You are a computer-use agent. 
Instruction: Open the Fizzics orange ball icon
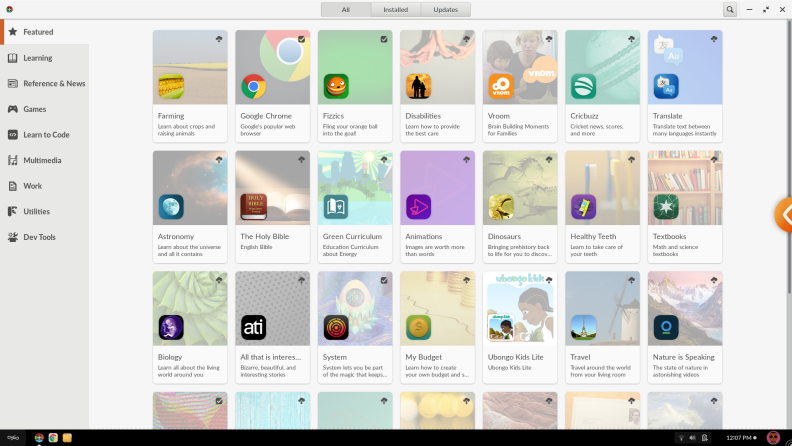336,86
